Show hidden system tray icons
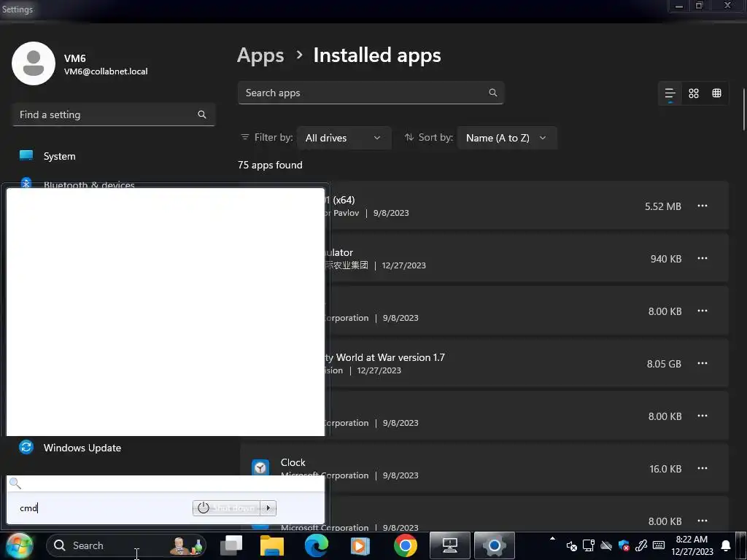This screenshot has width=747, height=560. click(552, 539)
